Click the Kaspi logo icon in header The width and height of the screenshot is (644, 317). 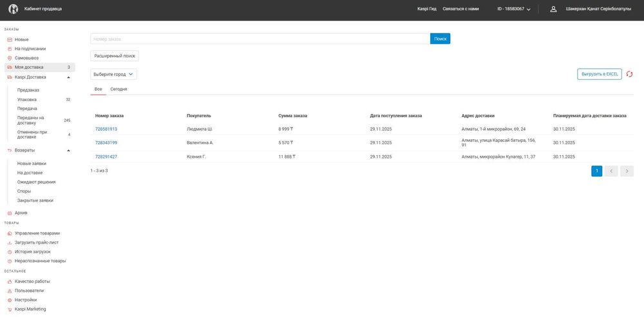pos(13,8)
